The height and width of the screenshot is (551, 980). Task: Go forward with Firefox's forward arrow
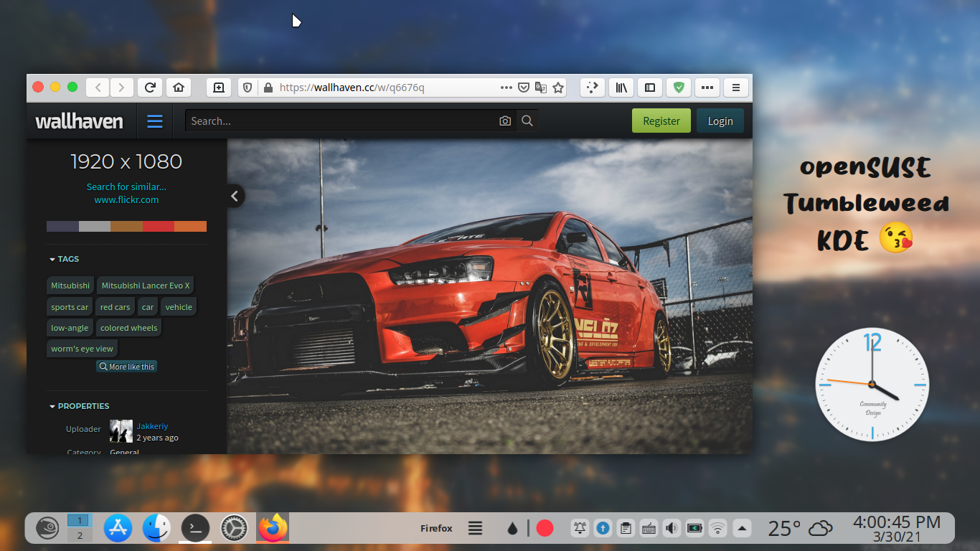(122, 88)
